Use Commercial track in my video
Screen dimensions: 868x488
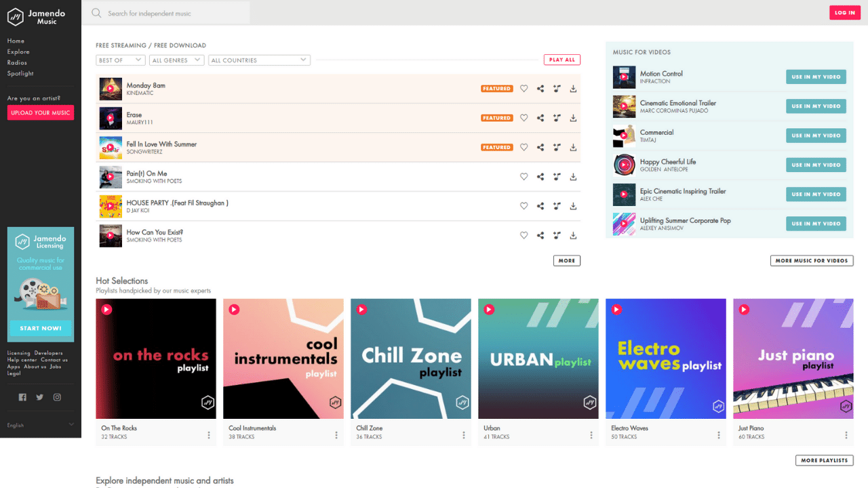pyautogui.click(x=816, y=136)
